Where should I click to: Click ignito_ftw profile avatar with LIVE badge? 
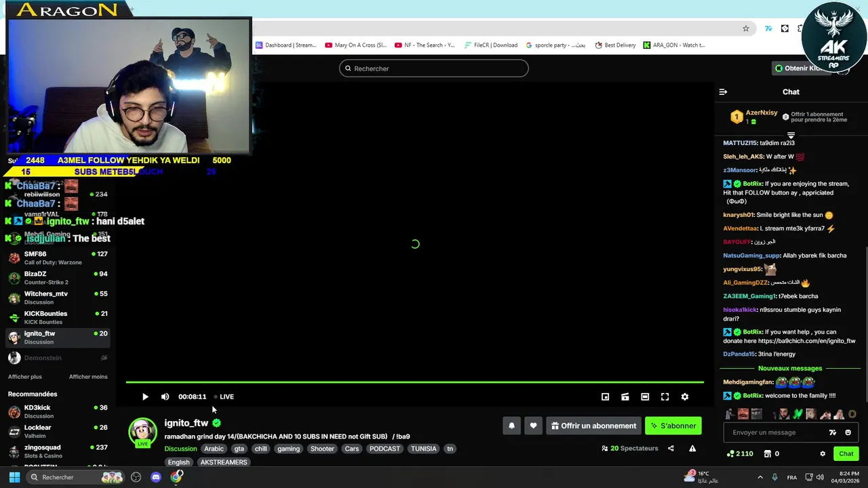pos(142,432)
